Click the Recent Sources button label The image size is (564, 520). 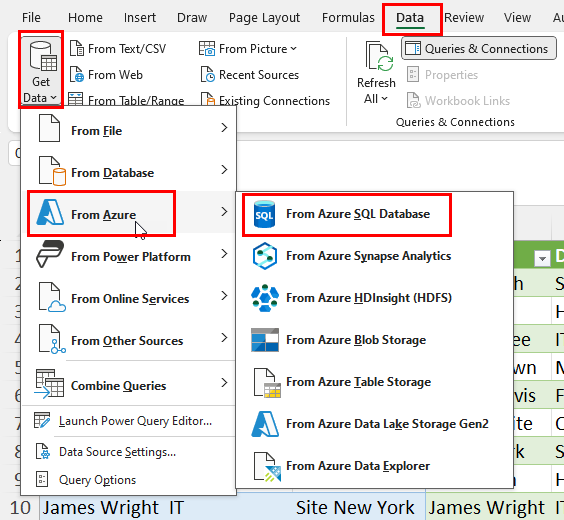[x=259, y=75]
